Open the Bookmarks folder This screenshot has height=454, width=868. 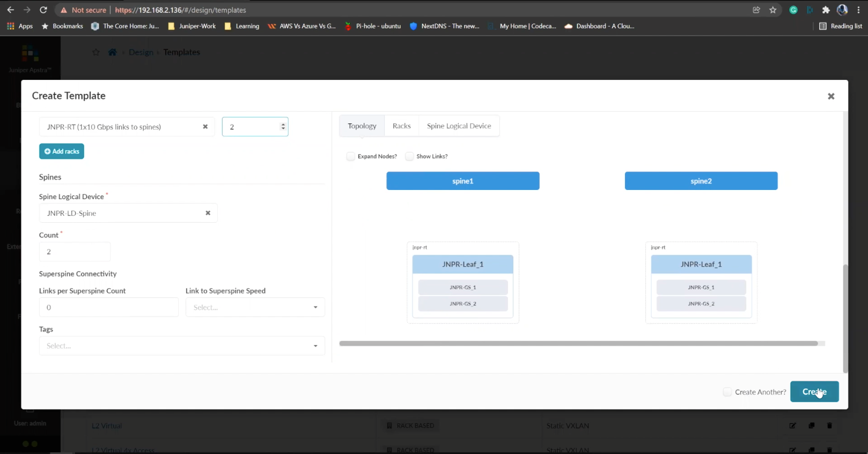(62, 26)
